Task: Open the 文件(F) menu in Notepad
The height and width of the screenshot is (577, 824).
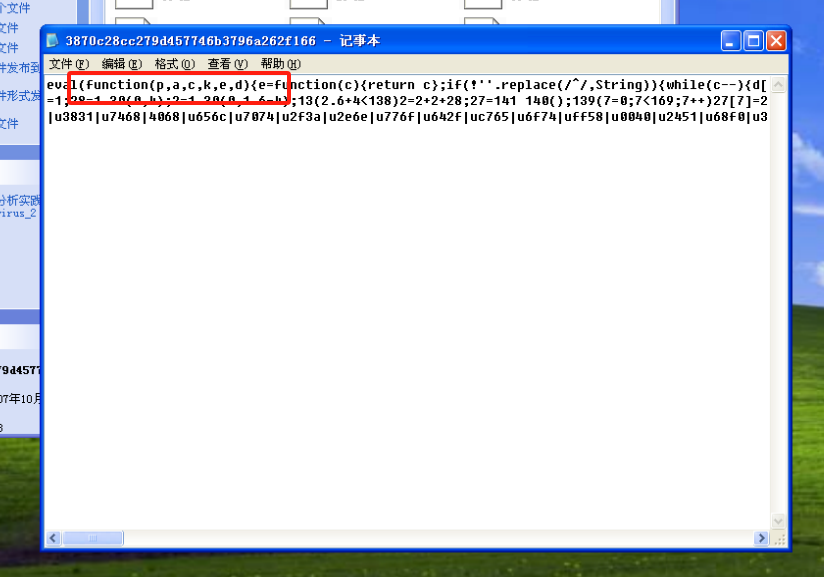Action: (69, 64)
